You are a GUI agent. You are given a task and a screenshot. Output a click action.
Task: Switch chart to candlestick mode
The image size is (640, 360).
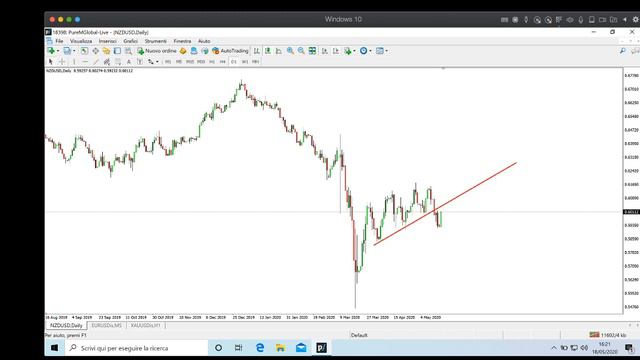coord(268,51)
